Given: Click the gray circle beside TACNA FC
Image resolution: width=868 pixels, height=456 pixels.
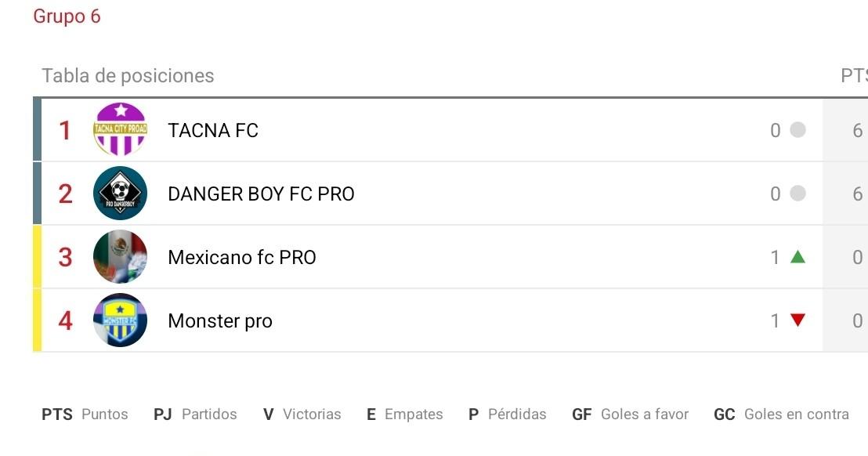Looking at the screenshot, I should [x=797, y=130].
